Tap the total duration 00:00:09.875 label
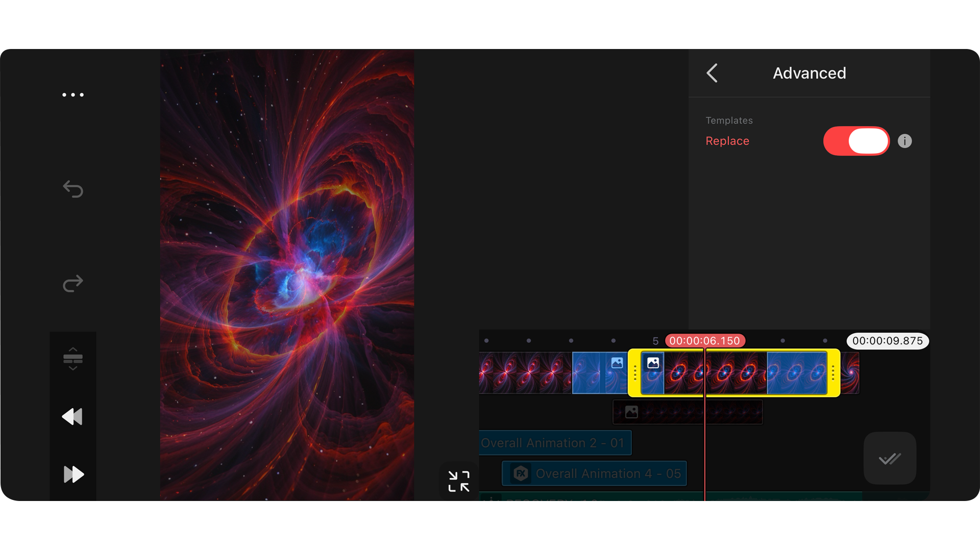Image resolution: width=980 pixels, height=551 pixels. [x=888, y=341]
